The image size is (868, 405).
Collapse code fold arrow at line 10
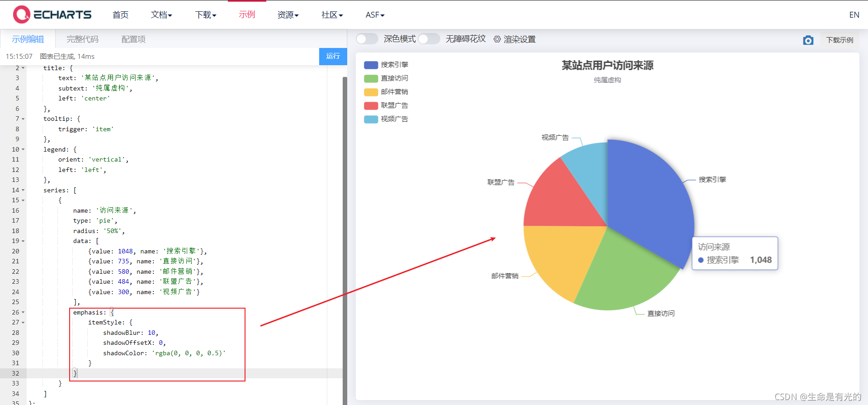pos(23,149)
